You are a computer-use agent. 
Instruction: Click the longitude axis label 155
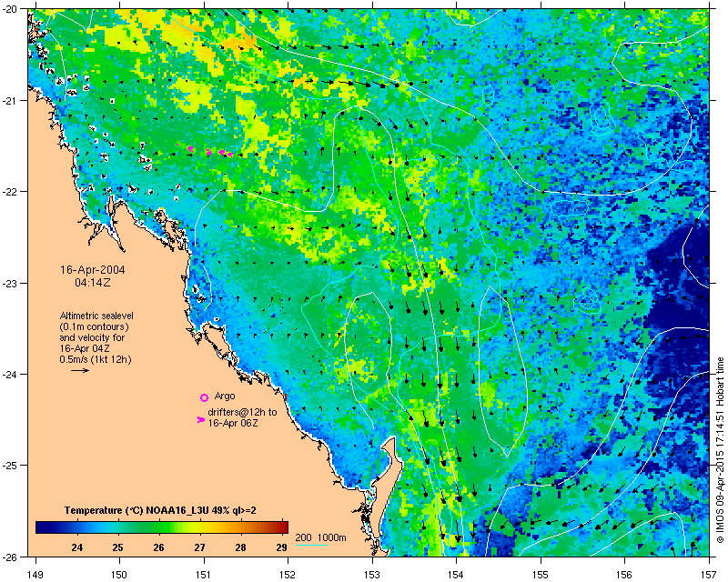pos(541,575)
